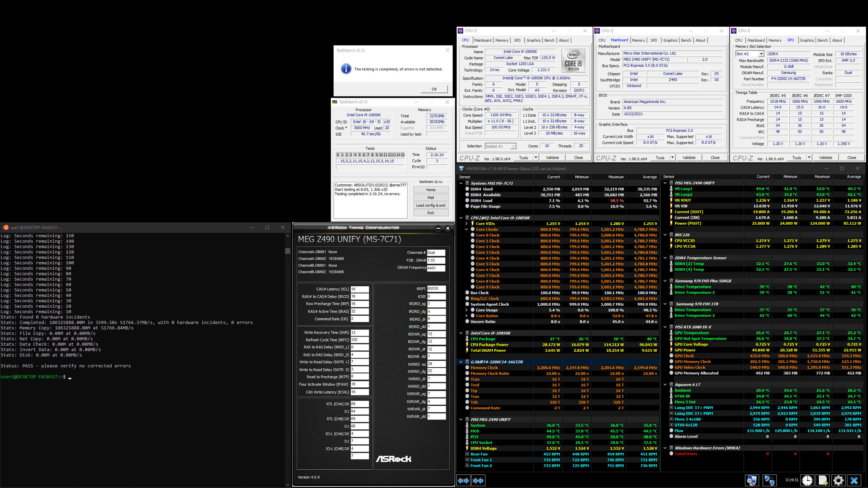Click Mail button in TestMem5
This screenshot has height=488, width=868.
(431, 198)
